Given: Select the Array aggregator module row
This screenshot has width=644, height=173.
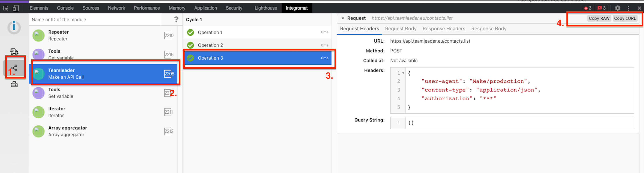Looking at the screenshot, I should (103, 131).
